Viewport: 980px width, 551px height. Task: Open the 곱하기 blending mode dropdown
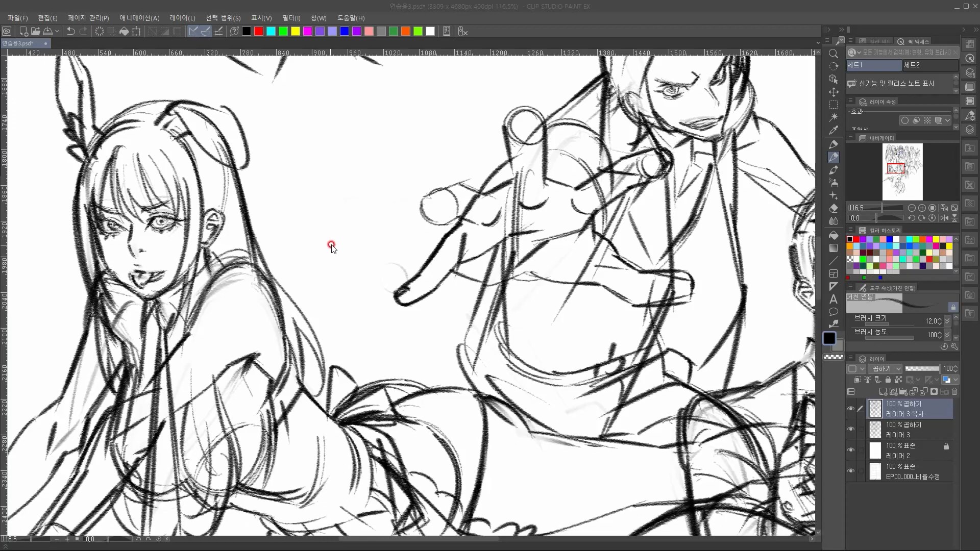click(x=886, y=368)
